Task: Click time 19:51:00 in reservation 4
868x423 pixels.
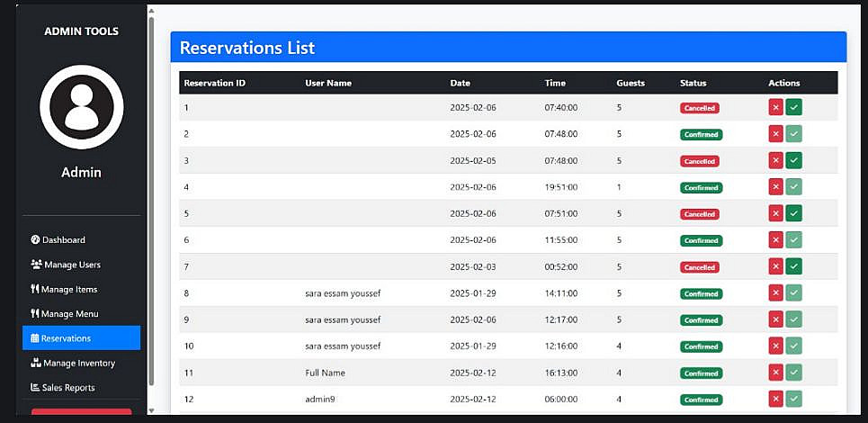Action: [560, 187]
